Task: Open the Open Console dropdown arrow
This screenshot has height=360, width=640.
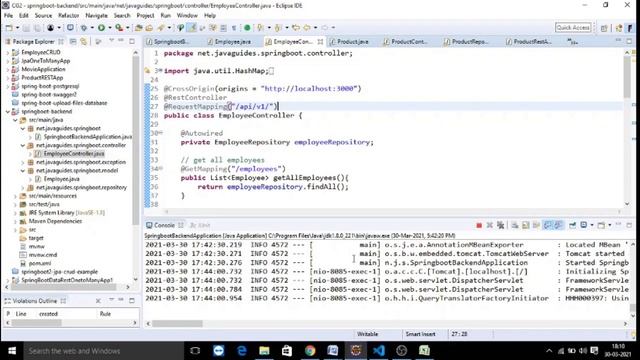Action: click(x=609, y=225)
